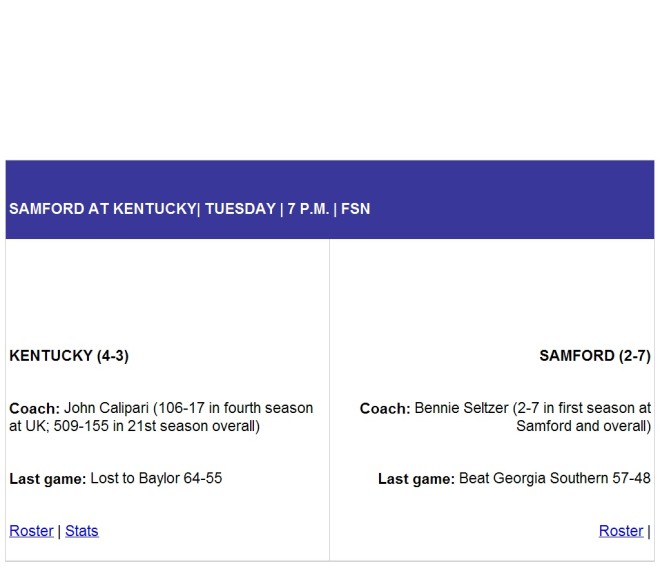This screenshot has height=567, width=660.
Task: Click Samford's Last game label
Action: coord(416,479)
